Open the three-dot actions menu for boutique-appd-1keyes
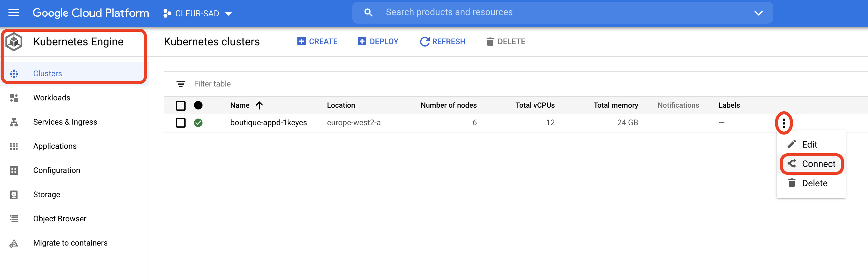 [784, 123]
